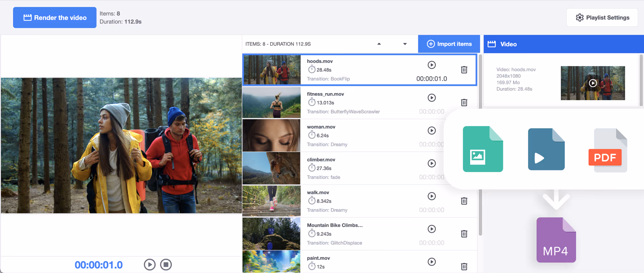This screenshot has width=644, height=273.
Task: Click the Render the video button
Action: (55, 18)
